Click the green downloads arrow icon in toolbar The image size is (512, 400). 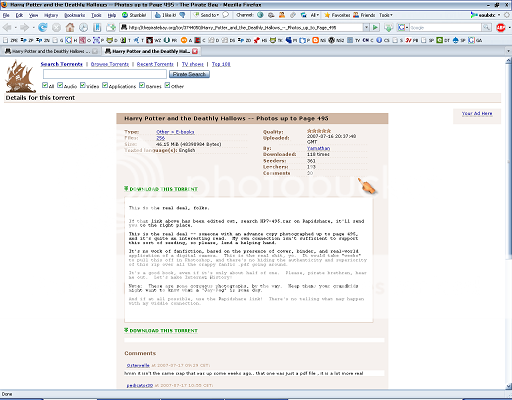tap(388, 27)
